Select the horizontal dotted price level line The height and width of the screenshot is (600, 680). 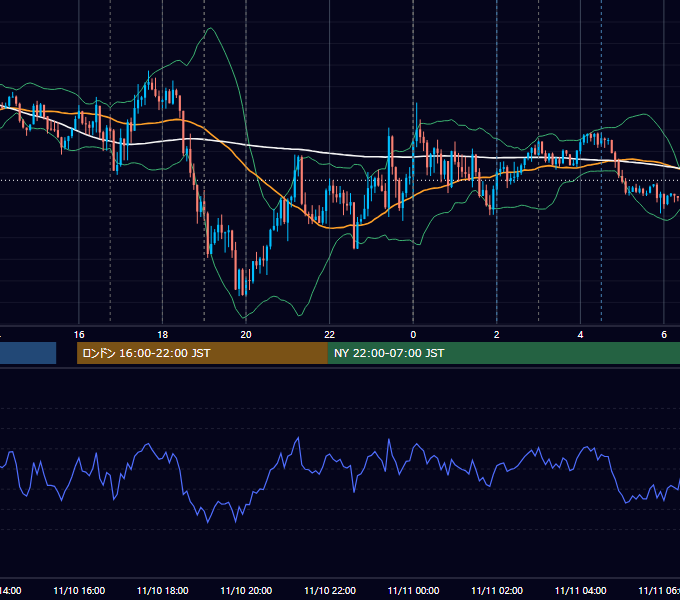point(340,180)
